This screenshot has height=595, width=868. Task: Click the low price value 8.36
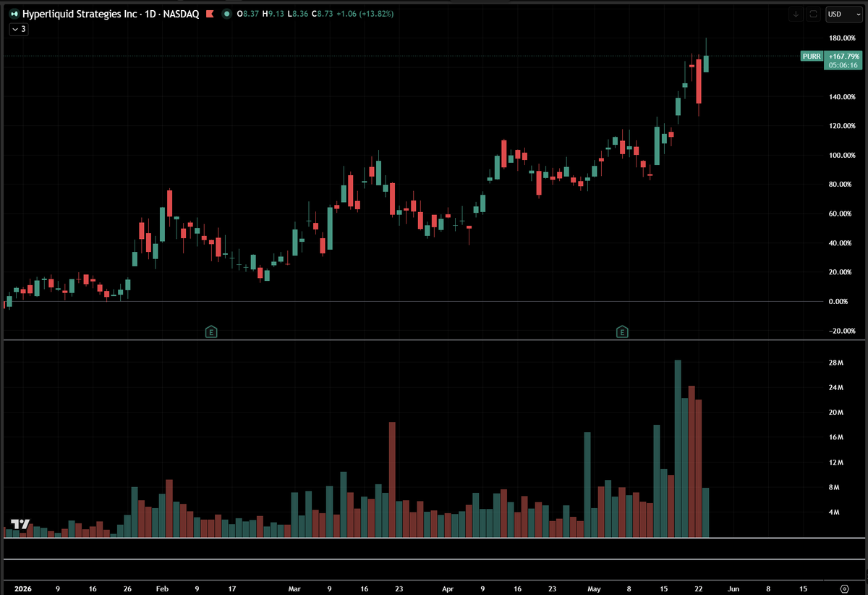(299, 14)
